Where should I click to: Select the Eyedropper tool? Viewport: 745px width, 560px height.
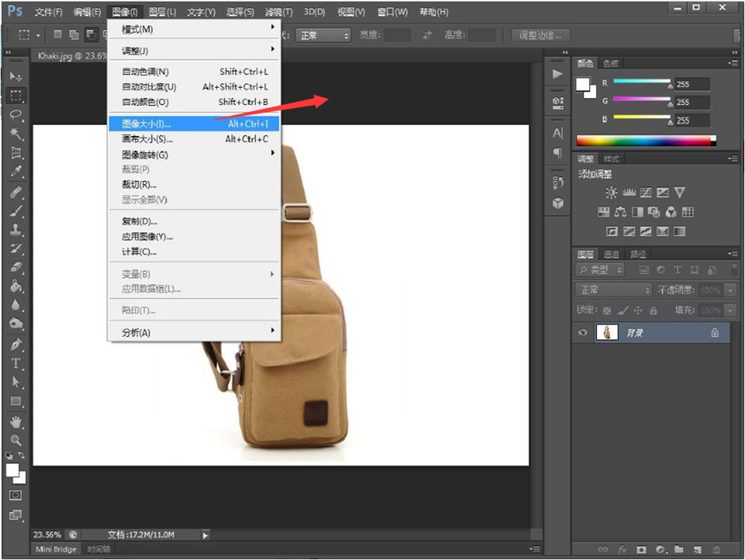click(16, 172)
